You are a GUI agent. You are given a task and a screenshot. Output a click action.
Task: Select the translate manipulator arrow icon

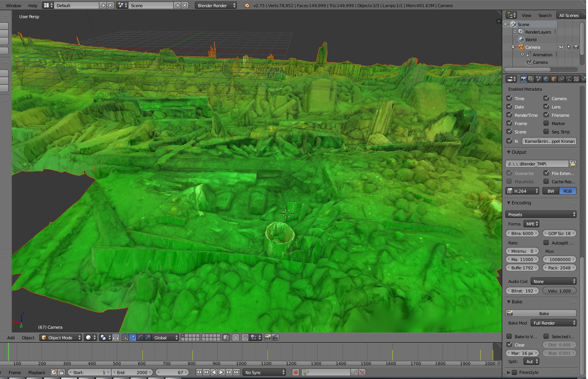coord(133,337)
